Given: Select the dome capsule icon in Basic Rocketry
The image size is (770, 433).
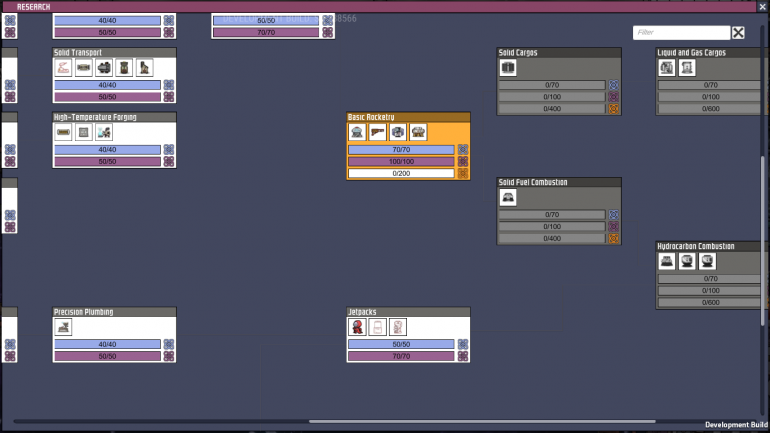Looking at the screenshot, I should 357,132.
